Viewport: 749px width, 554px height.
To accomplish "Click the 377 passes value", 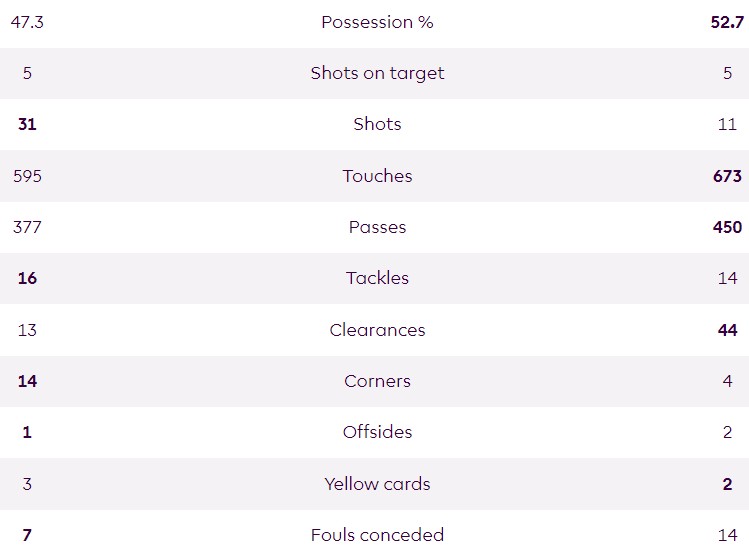I will [27, 227].
